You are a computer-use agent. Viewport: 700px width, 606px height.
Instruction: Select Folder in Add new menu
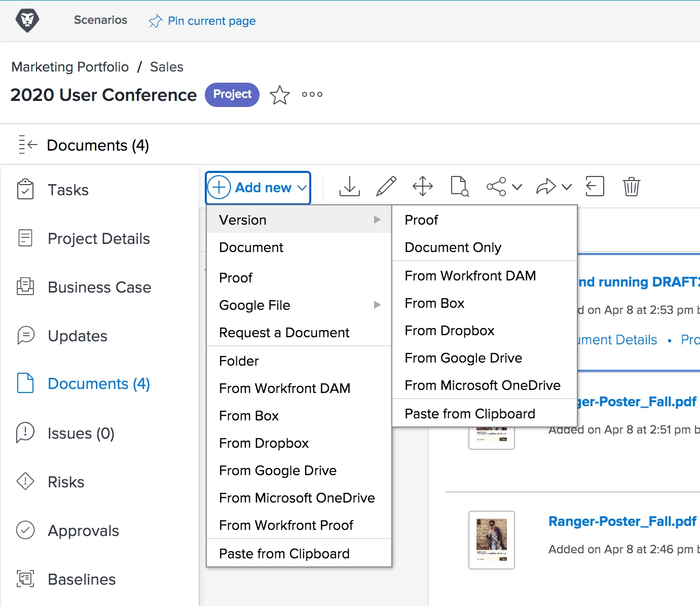299,361
